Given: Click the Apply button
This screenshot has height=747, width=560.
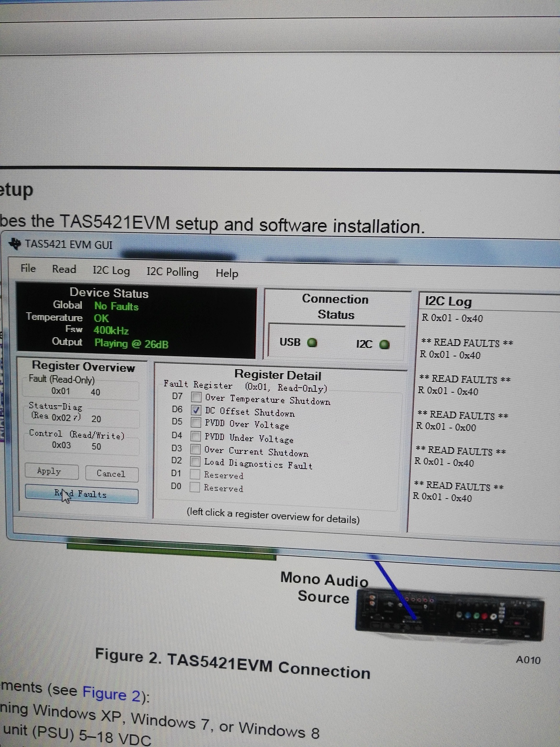Looking at the screenshot, I should (51, 471).
